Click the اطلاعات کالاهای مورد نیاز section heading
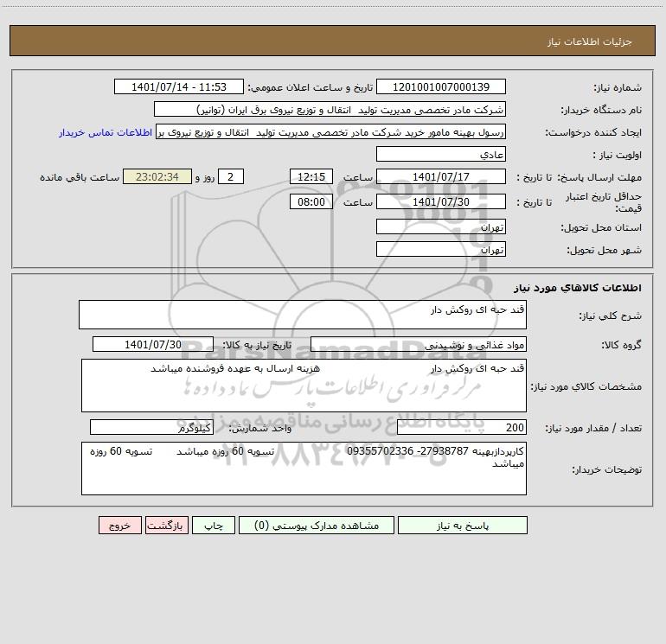The image size is (666, 644). tap(578, 288)
